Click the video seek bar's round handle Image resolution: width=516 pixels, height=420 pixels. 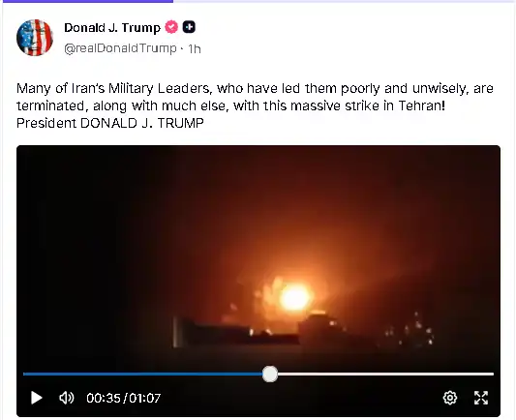270,374
